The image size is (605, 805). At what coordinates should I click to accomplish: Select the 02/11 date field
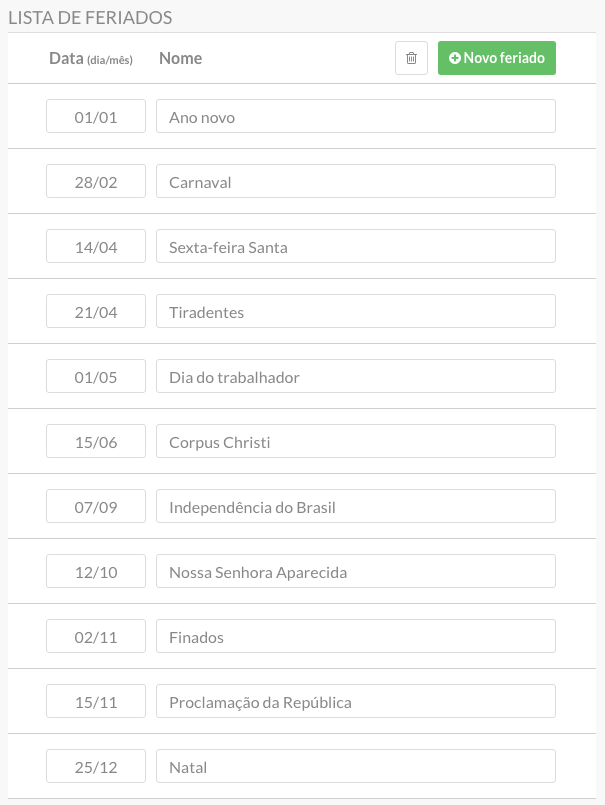pos(96,636)
